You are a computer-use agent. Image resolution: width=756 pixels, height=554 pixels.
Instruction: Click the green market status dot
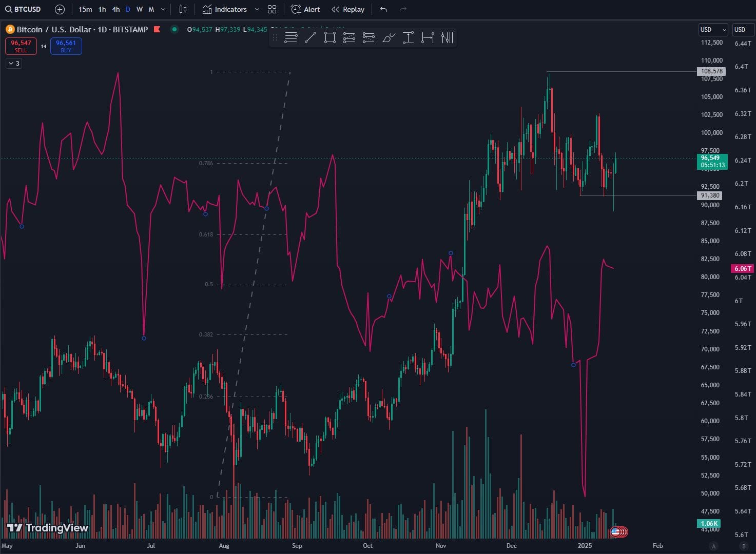click(175, 29)
